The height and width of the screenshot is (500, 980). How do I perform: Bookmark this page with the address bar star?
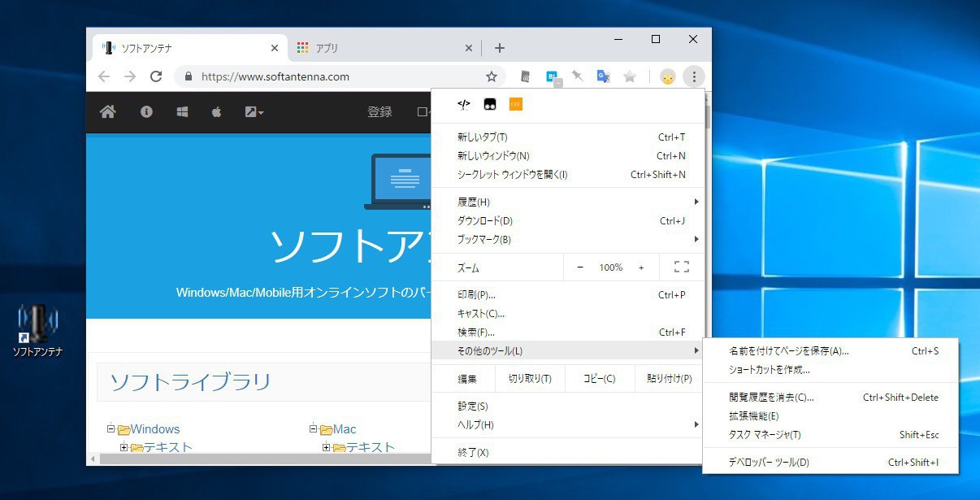point(492,76)
